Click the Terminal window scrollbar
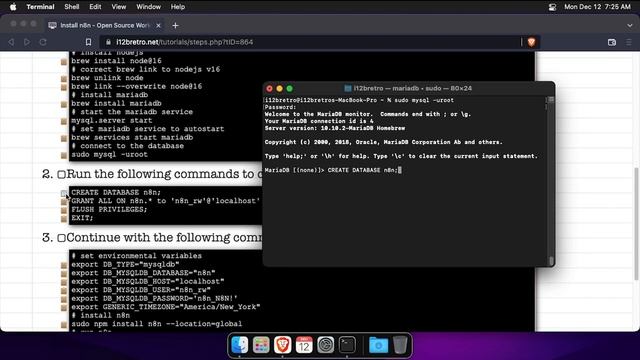 point(551,180)
